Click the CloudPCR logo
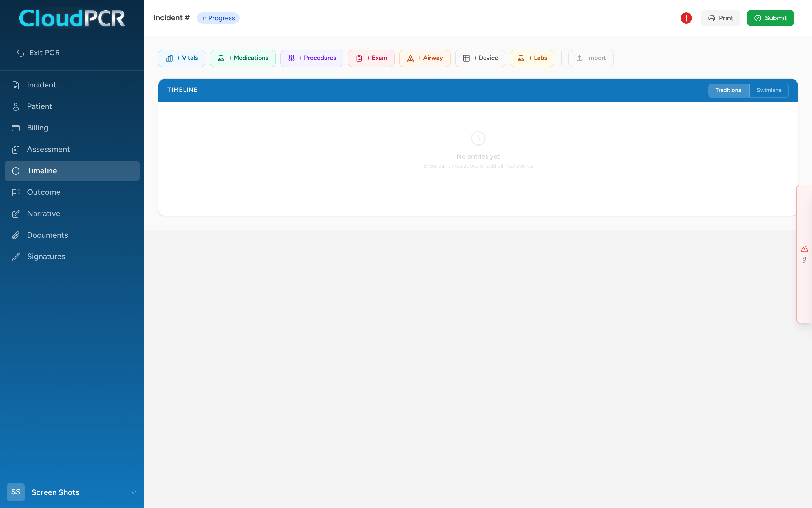Screen dimensions: 812x508 [x=72, y=18]
